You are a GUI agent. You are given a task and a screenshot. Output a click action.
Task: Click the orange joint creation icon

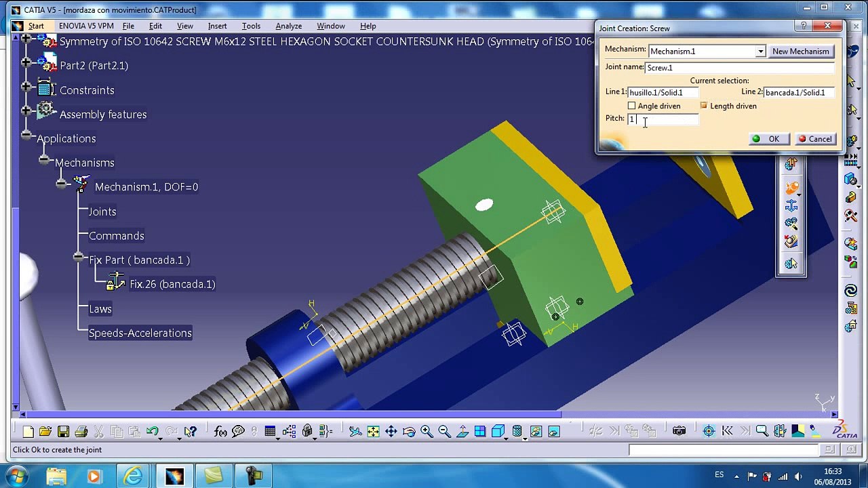[791, 187]
